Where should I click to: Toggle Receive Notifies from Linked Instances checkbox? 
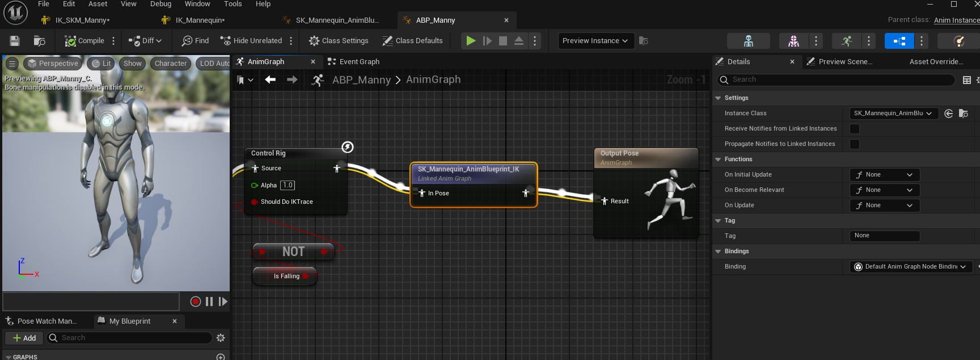click(855, 129)
